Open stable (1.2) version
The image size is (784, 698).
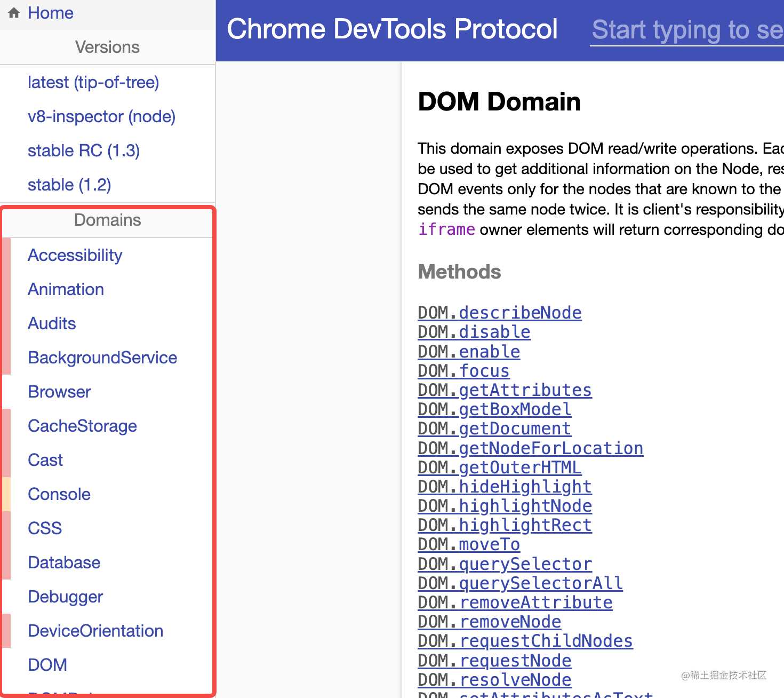pyautogui.click(x=69, y=185)
